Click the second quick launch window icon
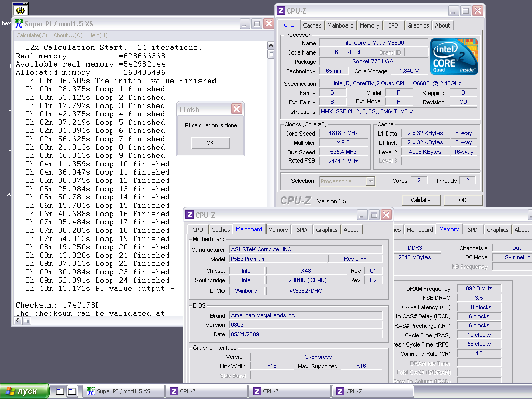Screen dimensions: 532x399 click(73, 391)
